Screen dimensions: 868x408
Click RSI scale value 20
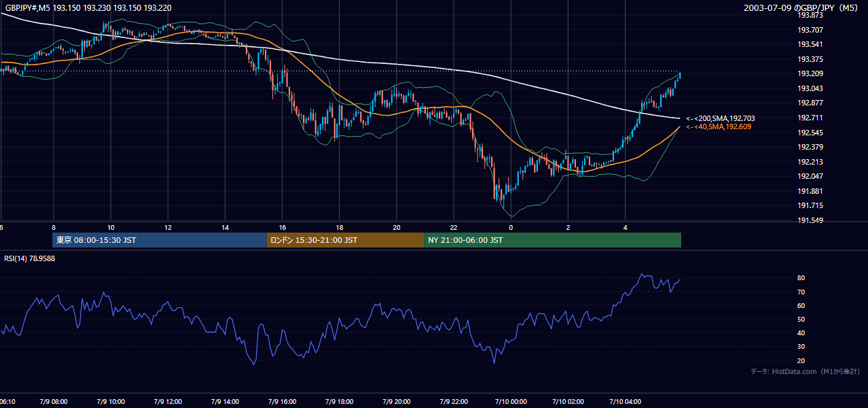coord(801,361)
